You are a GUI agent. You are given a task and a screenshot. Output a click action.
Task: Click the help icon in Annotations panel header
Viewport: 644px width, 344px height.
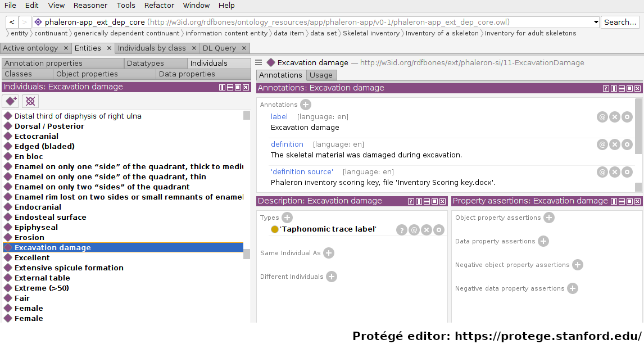[x=606, y=88]
